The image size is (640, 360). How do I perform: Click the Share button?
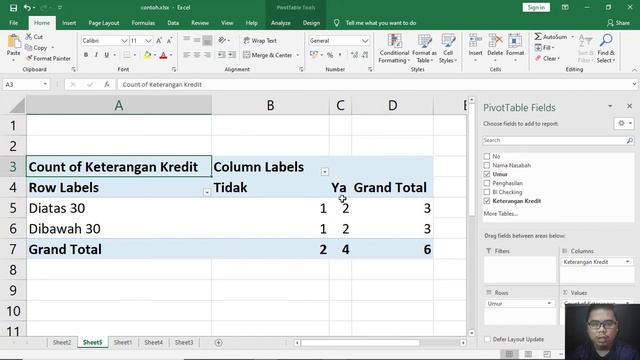point(618,23)
